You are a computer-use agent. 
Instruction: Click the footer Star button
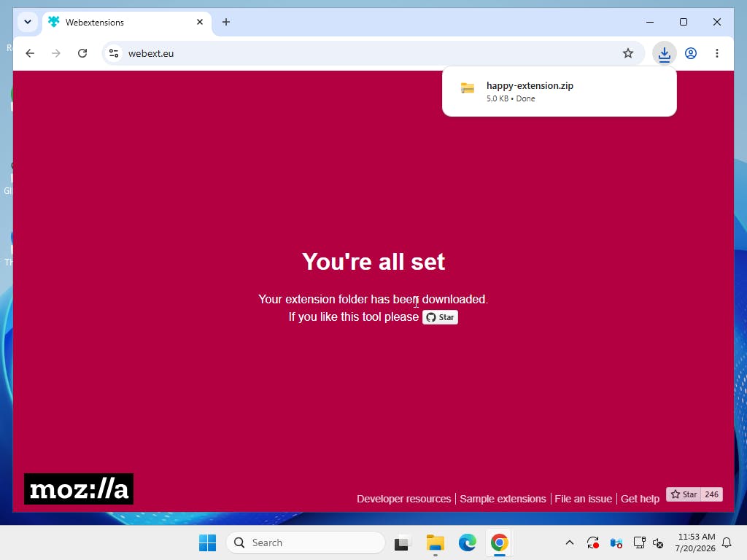coord(684,494)
